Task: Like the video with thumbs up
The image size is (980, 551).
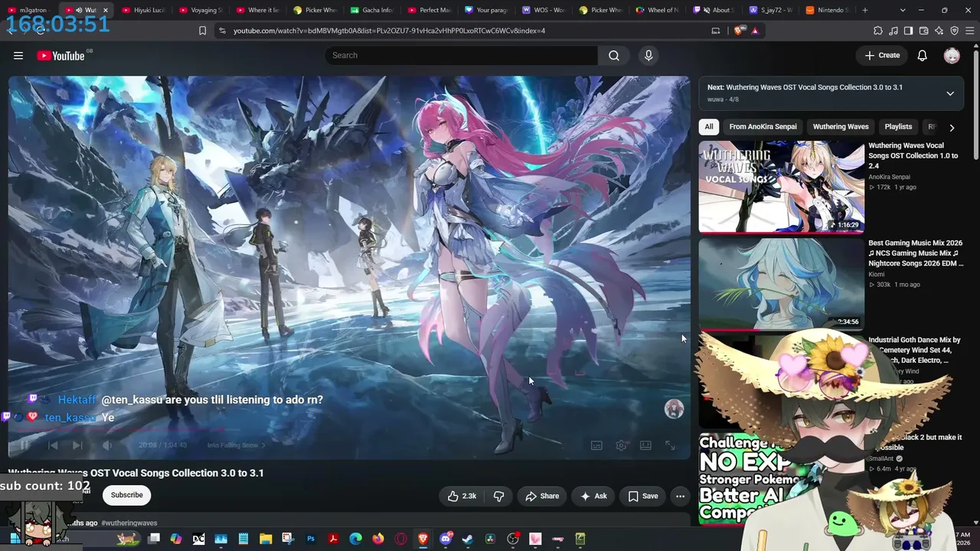Action: click(x=462, y=496)
